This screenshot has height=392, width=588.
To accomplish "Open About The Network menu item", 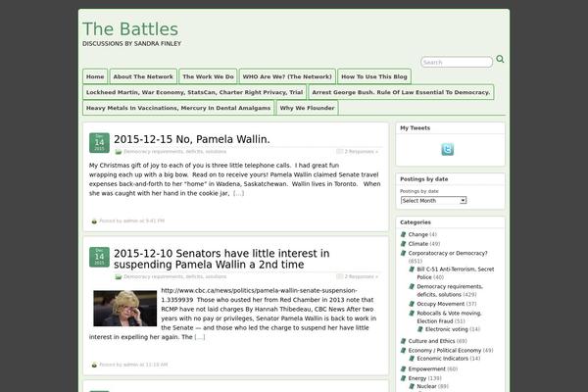I will click(x=143, y=76).
